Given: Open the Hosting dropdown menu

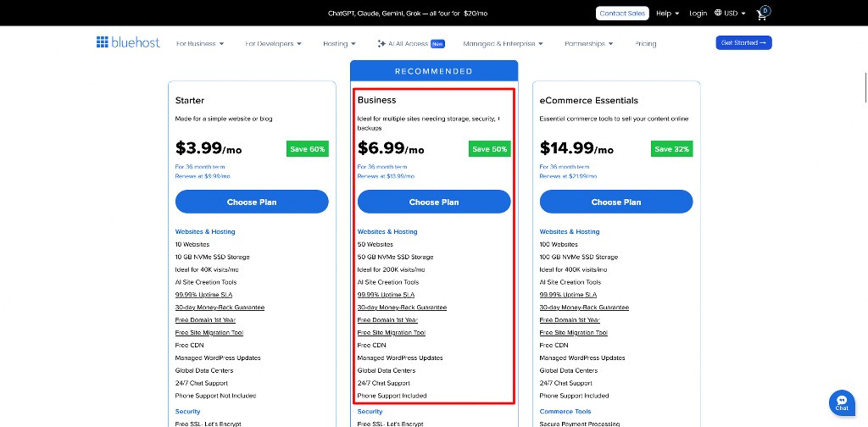Looking at the screenshot, I should tap(339, 44).
